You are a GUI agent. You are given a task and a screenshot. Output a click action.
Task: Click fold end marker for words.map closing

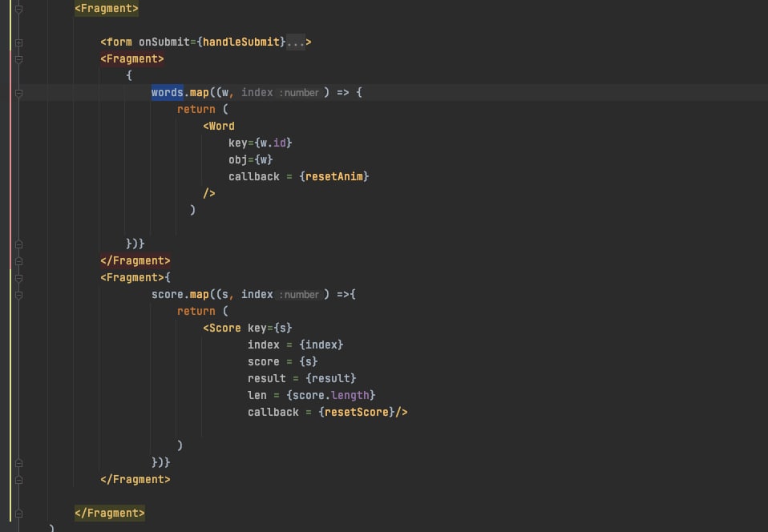click(x=18, y=244)
